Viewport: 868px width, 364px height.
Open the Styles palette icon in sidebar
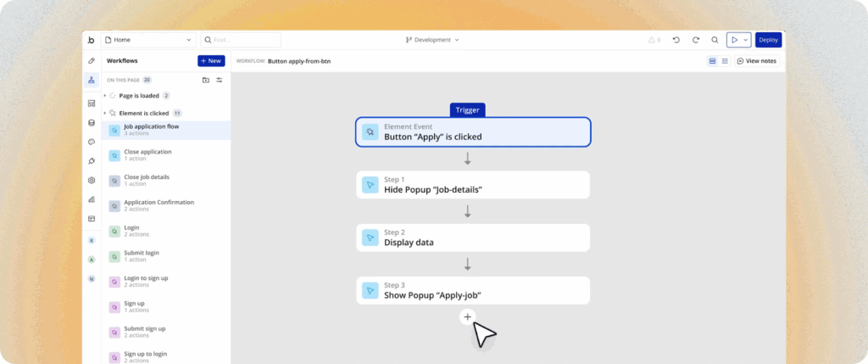(x=92, y=142)
